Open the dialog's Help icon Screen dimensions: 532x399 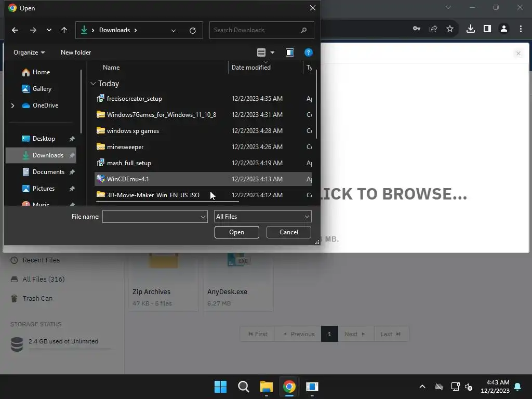[x=309, y=52]
